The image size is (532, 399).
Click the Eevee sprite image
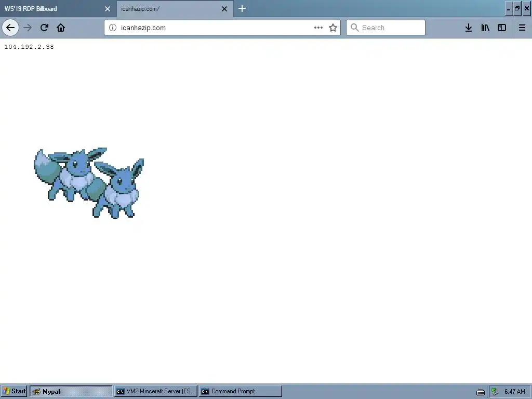[89, 183]
